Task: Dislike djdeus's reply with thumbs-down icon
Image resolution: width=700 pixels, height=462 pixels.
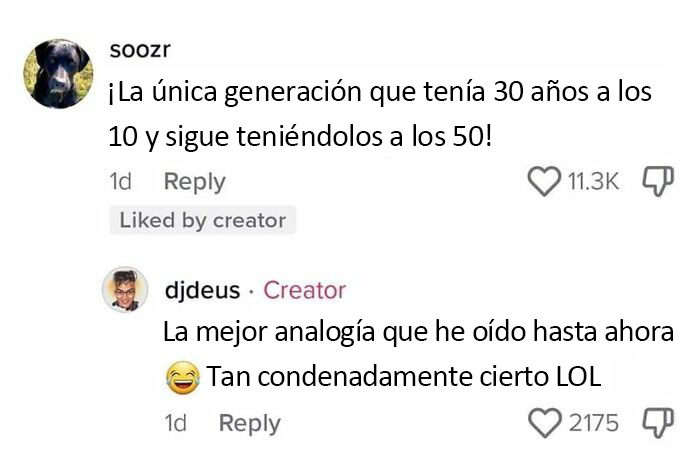Action: pos(656,423)
